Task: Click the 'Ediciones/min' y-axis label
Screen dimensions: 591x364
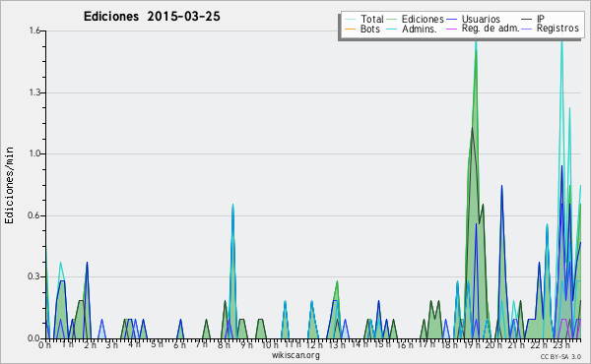Action: pyautogui.click(x=9, y=185)
